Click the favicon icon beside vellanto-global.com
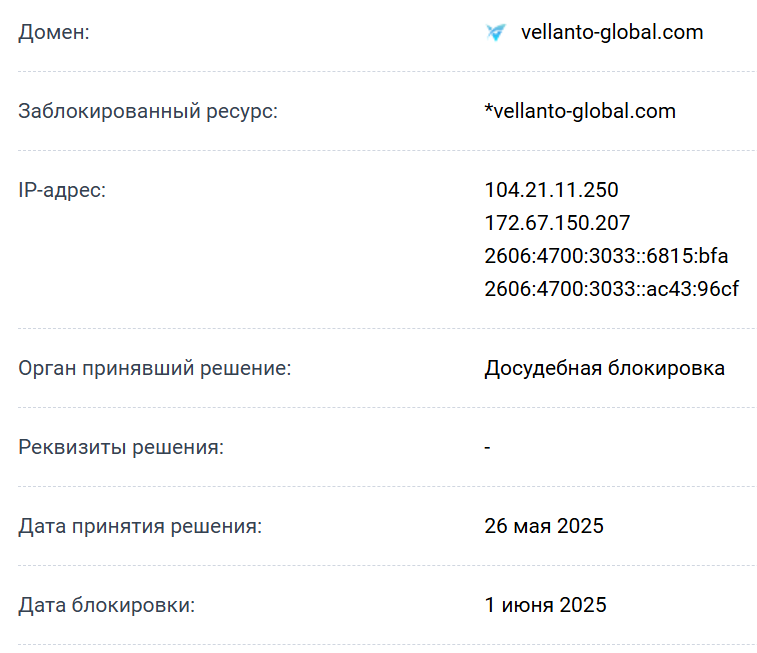The width and height of the screenshot is (757, 653). (495, 33)
